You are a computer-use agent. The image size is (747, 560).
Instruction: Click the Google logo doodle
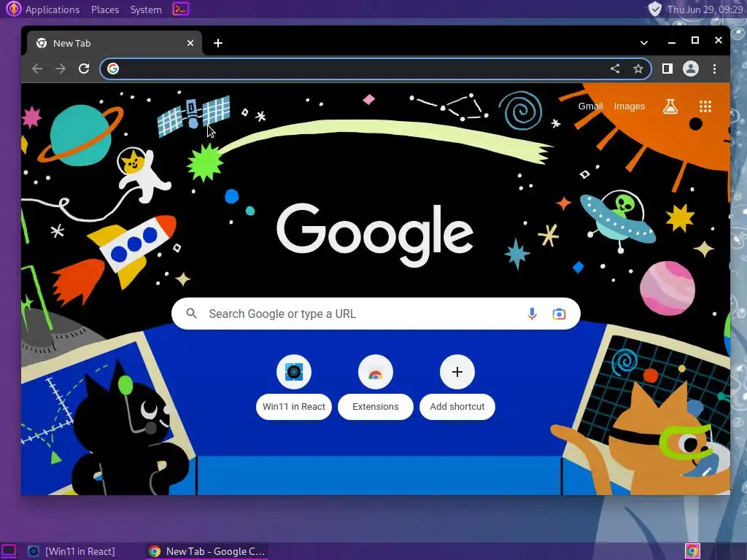(375, 236)
